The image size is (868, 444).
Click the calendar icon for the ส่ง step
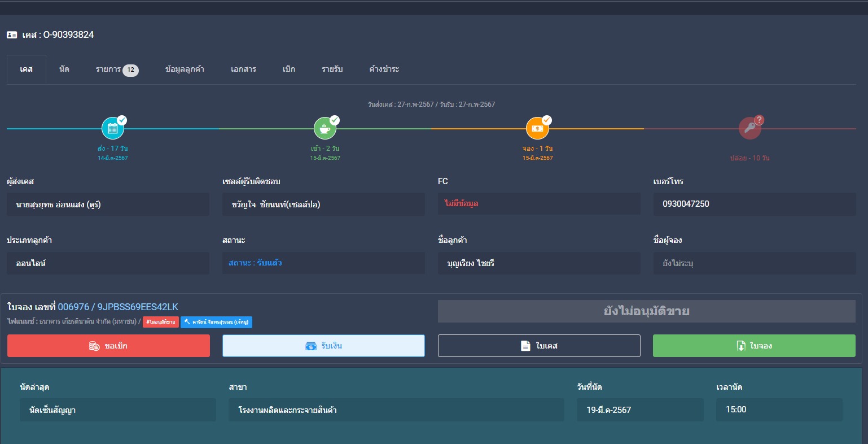112,129
